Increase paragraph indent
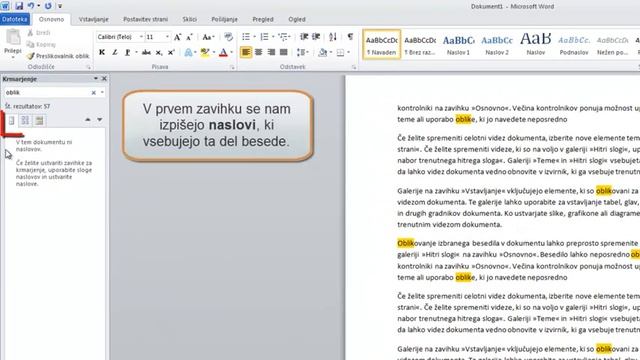640x360 pixels. 316,37
